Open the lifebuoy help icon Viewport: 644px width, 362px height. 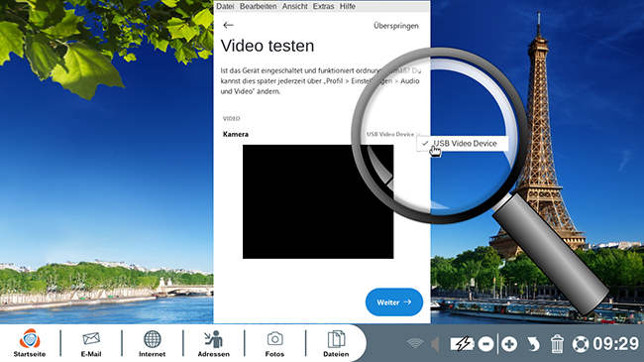click(x=581, y=344)
